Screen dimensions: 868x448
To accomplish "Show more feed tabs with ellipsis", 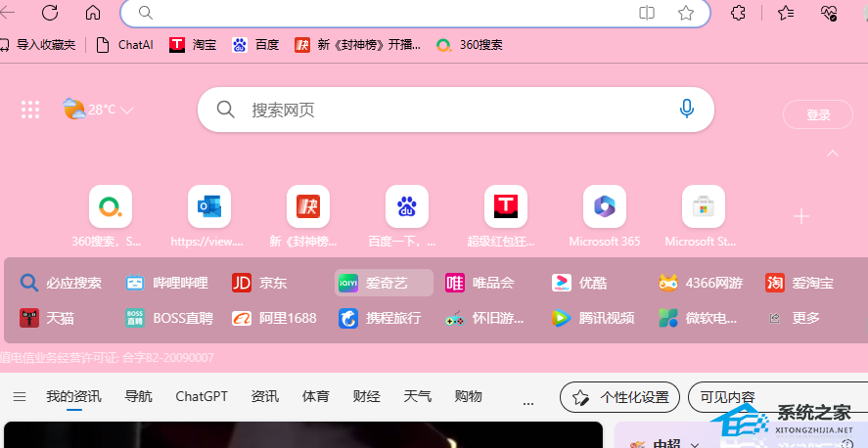I will [528, 404].
